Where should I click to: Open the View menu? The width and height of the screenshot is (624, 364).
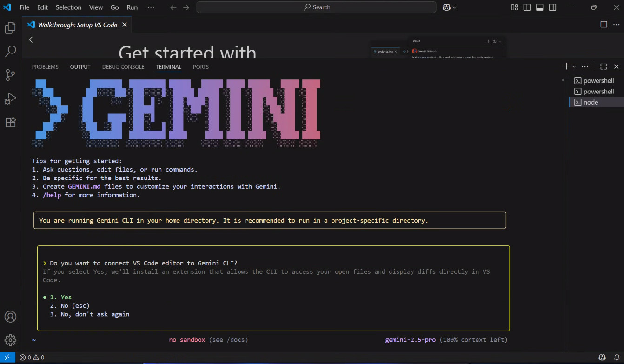[96, 7]
